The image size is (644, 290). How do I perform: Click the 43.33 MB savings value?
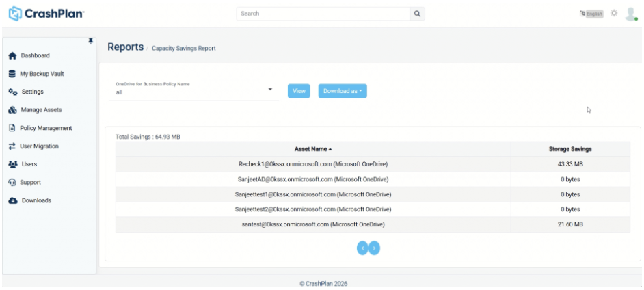coord(570,164)
